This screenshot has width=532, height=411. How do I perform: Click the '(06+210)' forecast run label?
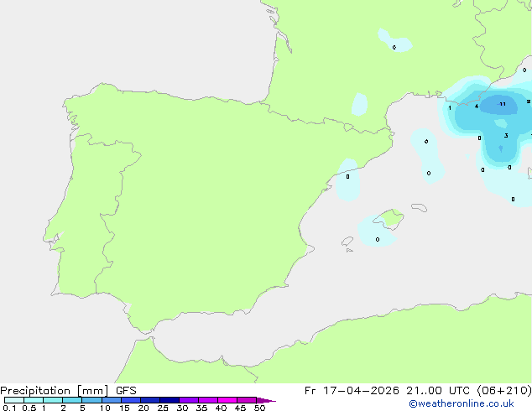click(x=503, y=391)
